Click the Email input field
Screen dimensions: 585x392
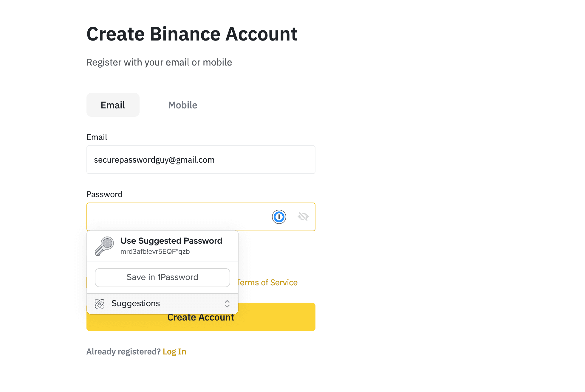201,160
